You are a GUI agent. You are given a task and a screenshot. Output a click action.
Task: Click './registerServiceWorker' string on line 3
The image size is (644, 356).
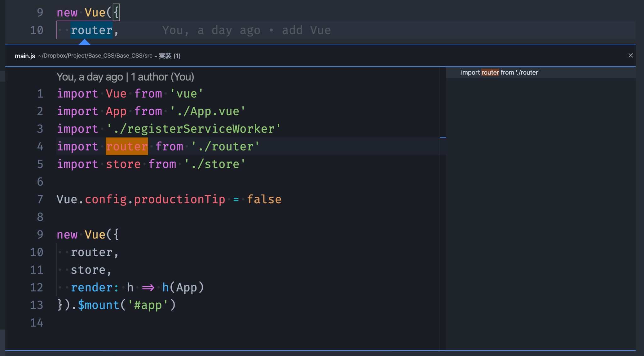[x=193, y=128]
